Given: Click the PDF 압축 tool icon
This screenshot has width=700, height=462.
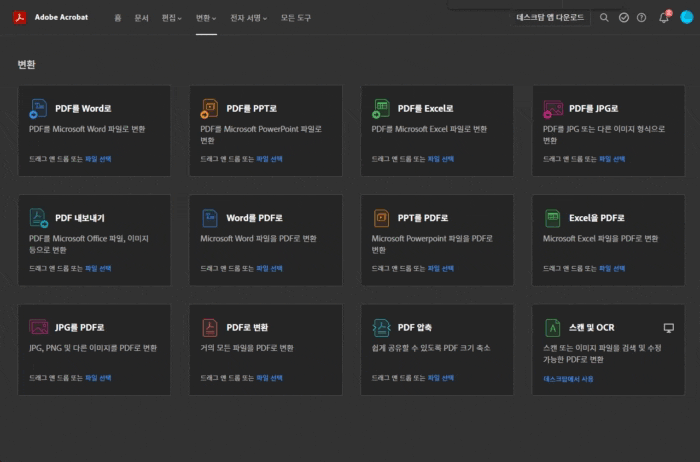Looking at the screenshot, I should 381,327.
